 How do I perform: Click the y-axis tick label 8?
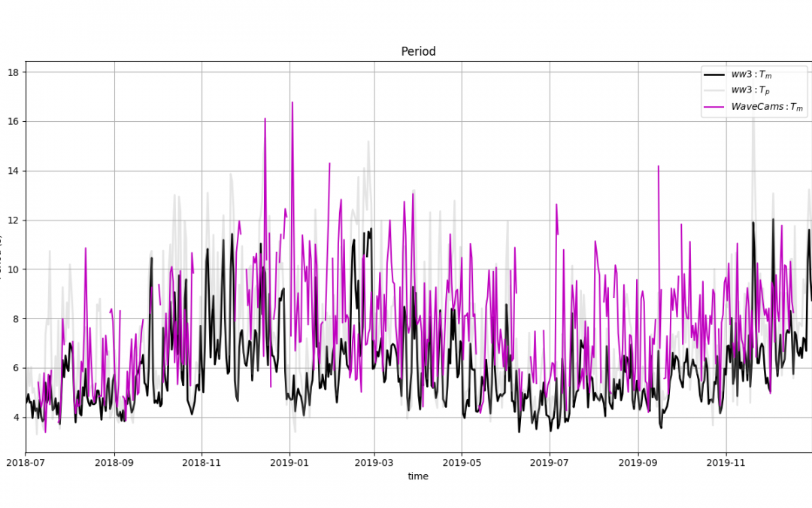[16, 319]
